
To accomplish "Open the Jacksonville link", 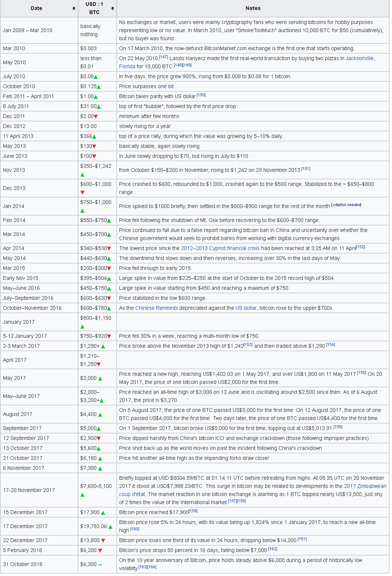I will pyautogui.click(x=360, y=58).
